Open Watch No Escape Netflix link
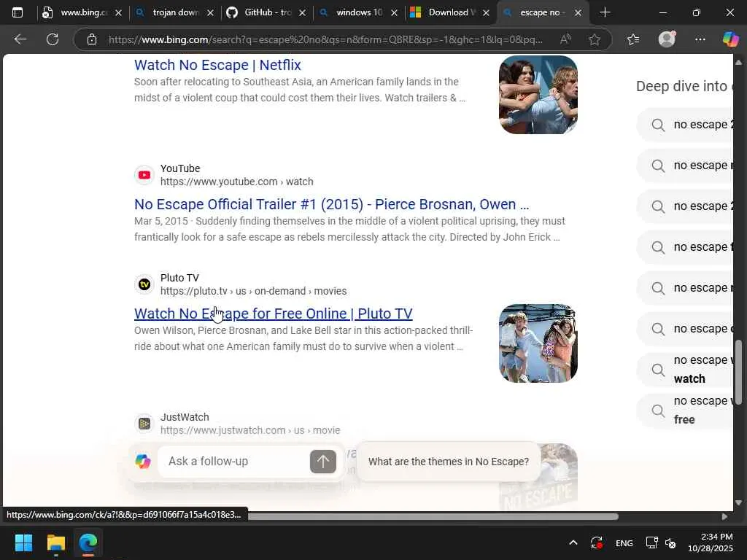Screen dimensions: 747x560 [217, 65]
